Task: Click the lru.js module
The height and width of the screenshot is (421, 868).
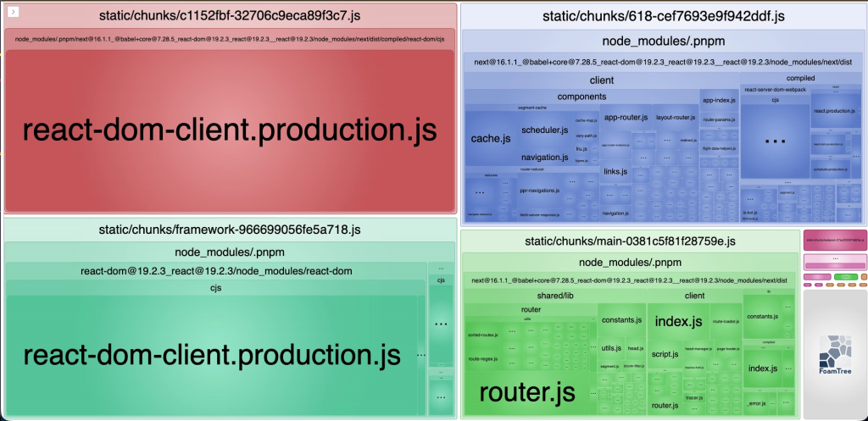Action: click(x=581, y=149)
